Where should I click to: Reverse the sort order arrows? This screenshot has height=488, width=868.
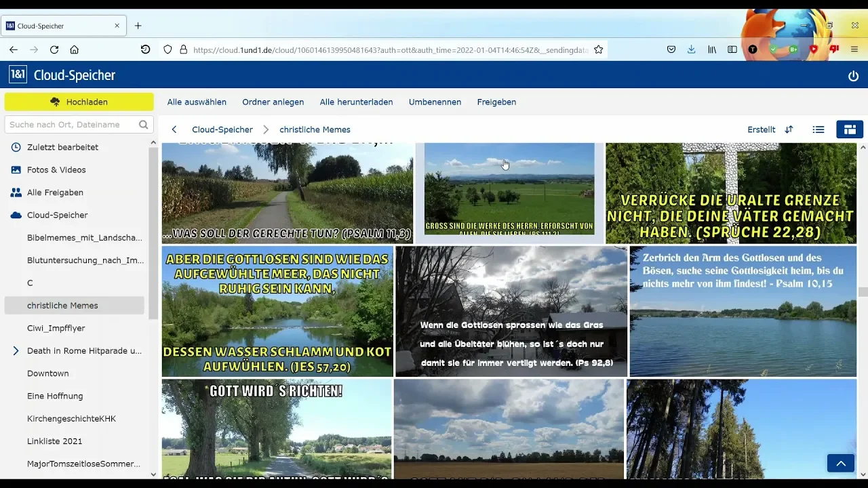[789, 129]
